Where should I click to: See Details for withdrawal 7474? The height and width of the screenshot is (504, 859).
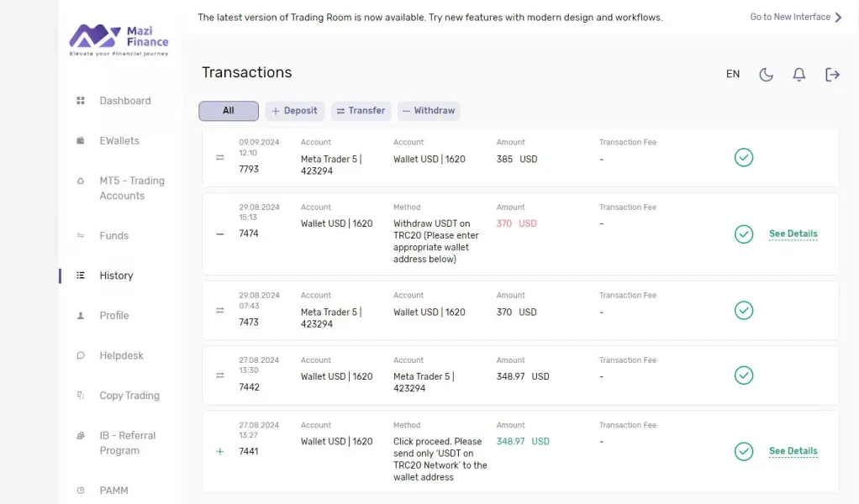point(793,234)
